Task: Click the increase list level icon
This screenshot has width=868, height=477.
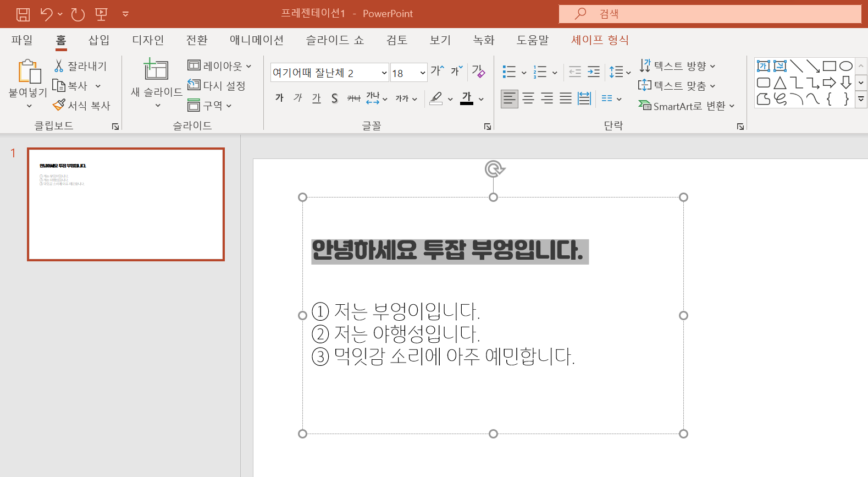Action: [594, 72]
